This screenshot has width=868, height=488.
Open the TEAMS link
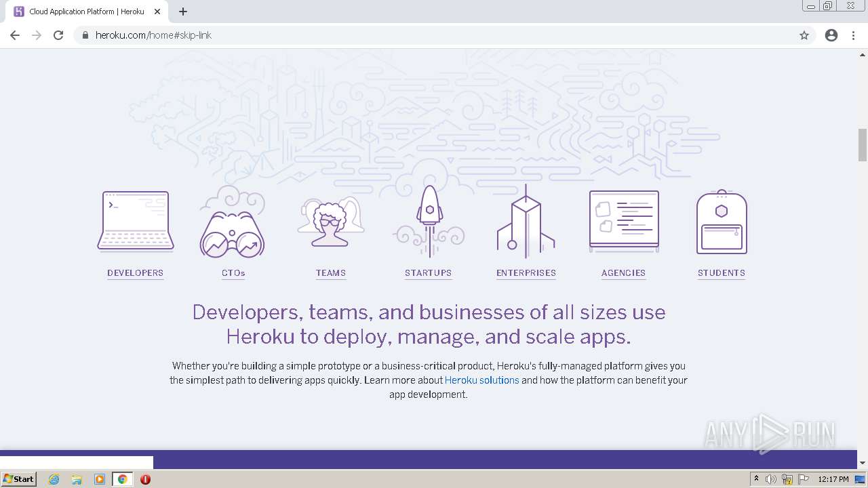(x=331, y=273)
